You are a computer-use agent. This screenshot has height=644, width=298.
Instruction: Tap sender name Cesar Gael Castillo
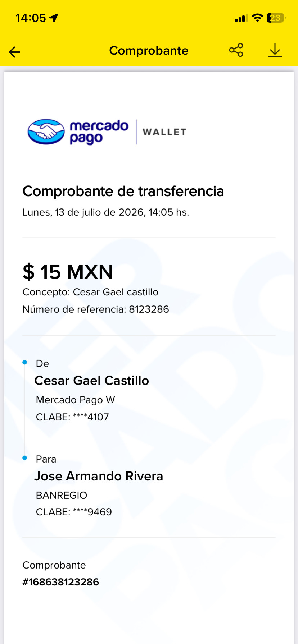(x=92, y=381)
